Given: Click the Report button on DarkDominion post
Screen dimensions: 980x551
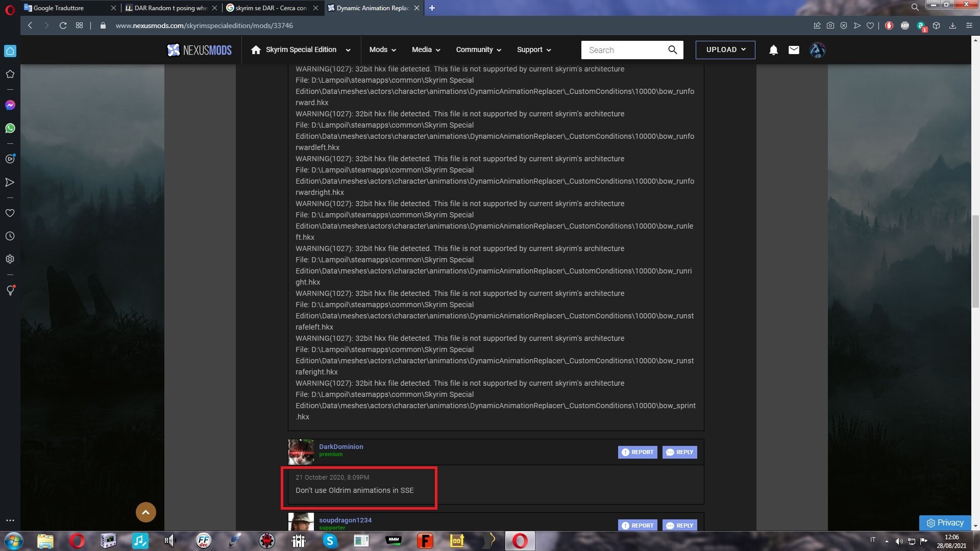Looking at the screenshot, I should coord(638,452).
